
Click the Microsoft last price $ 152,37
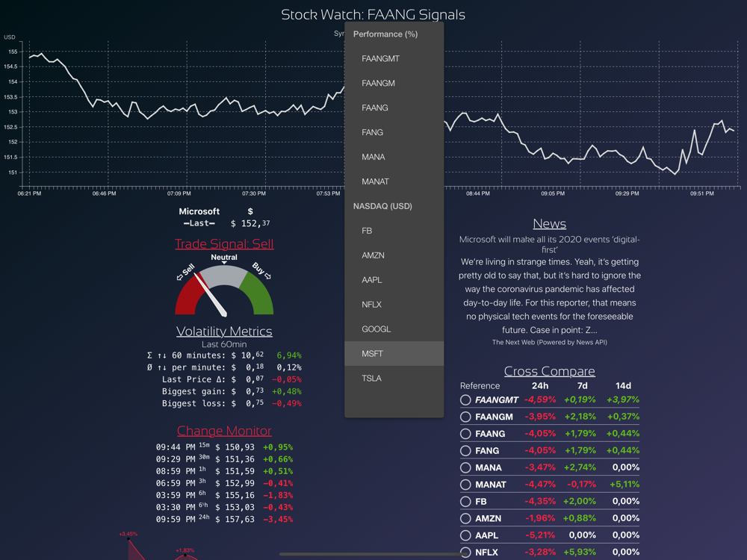[x=250, y=223]
